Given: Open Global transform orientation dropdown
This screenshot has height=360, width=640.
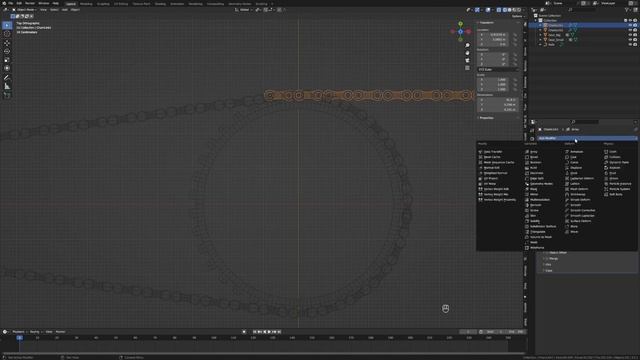Looking at the screenshot, I should click(243, 10).
